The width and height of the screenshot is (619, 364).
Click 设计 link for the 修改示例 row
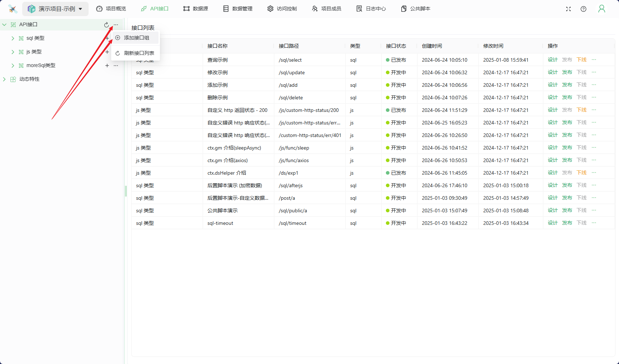552,72
